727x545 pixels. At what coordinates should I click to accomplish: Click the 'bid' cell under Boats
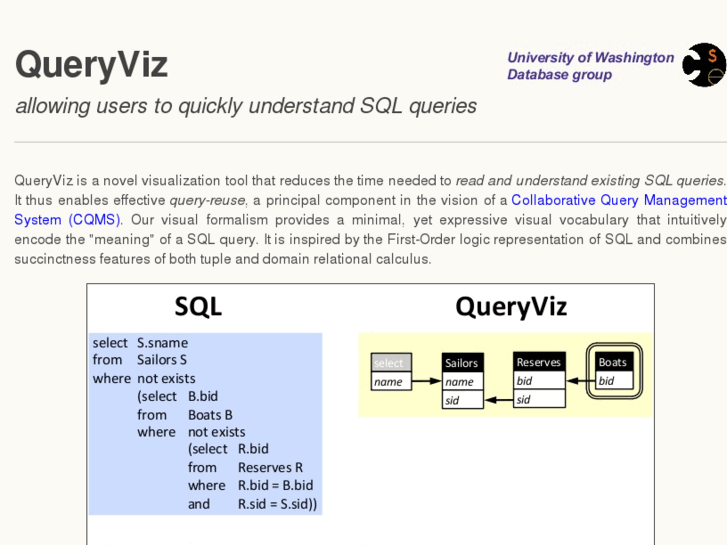(614, 380)
